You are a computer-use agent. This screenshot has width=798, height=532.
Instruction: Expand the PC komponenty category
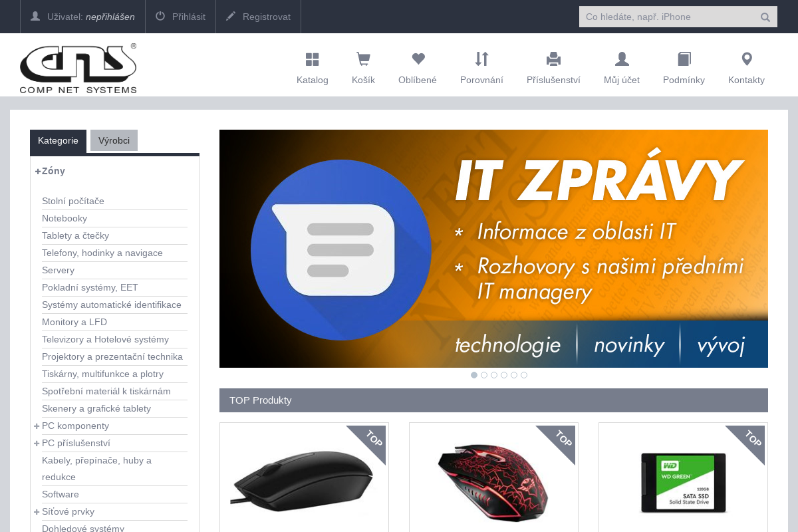pyautogui.click(x=37, y=426)
